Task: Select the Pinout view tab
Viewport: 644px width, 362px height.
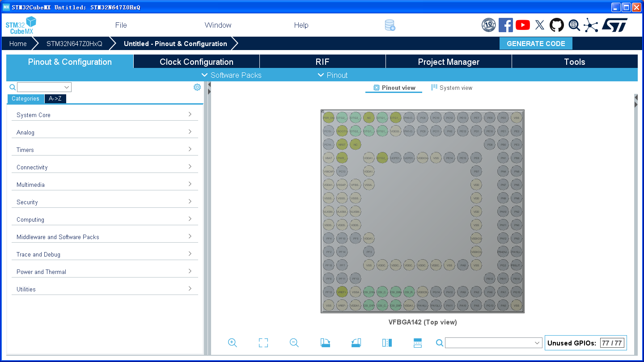Action: point(394,88)
